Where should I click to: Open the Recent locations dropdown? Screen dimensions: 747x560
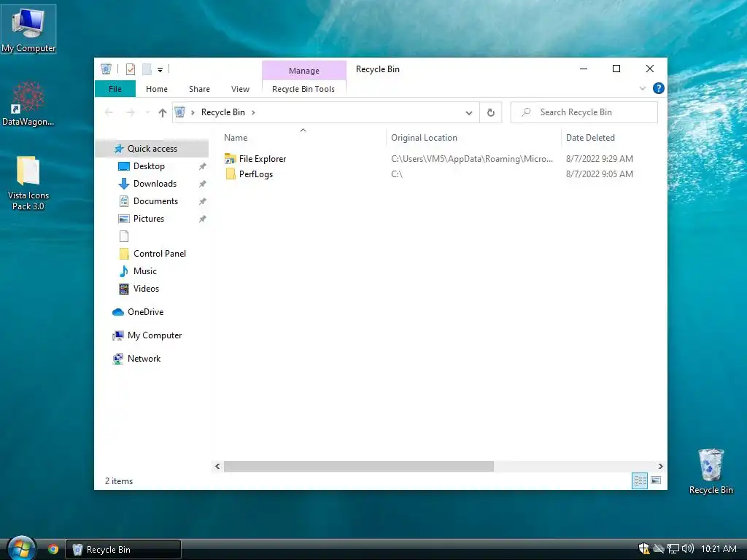click(x=147, y=112)
